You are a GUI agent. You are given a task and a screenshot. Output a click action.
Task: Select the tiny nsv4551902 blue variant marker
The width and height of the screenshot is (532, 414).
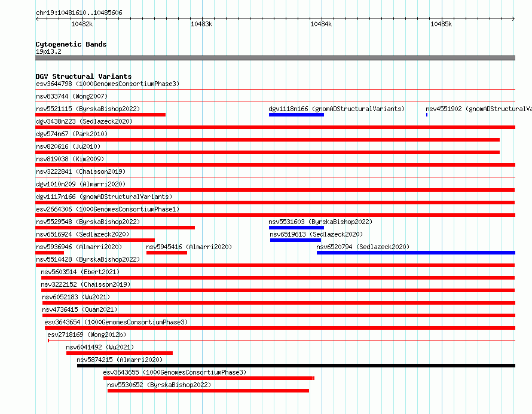(427, 115)
